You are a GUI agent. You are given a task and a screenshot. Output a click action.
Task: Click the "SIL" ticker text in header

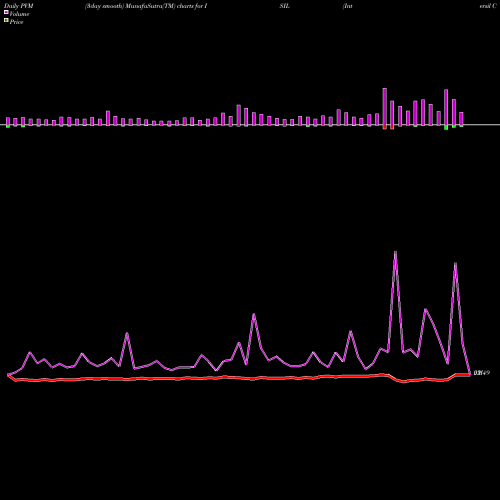coord(284,6)
